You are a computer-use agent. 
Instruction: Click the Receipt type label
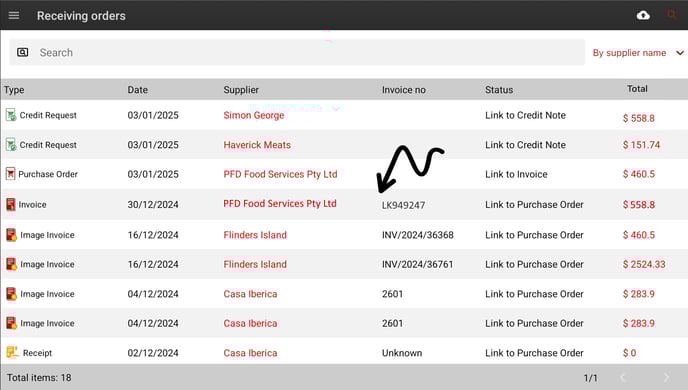pyautogui.click(x=37, y=353)
